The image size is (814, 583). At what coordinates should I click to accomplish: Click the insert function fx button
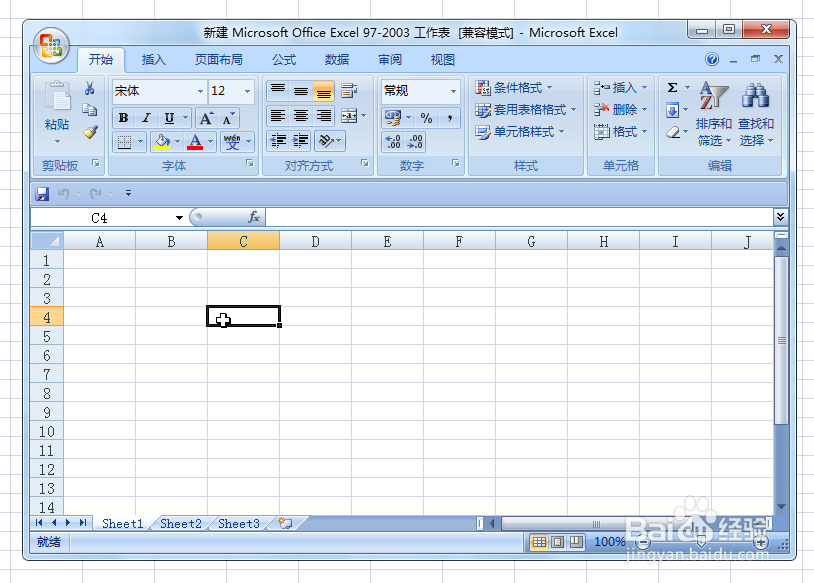[x=254, y=217]
